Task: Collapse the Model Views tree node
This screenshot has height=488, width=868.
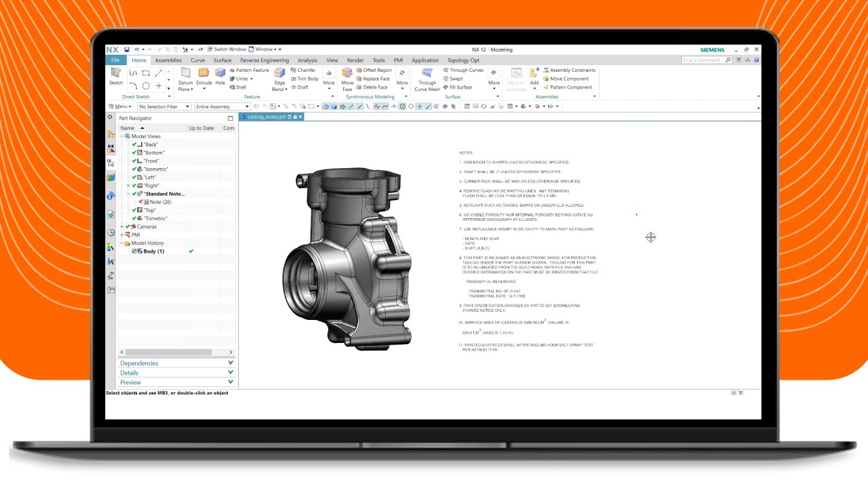Action: tap(122, 136)
